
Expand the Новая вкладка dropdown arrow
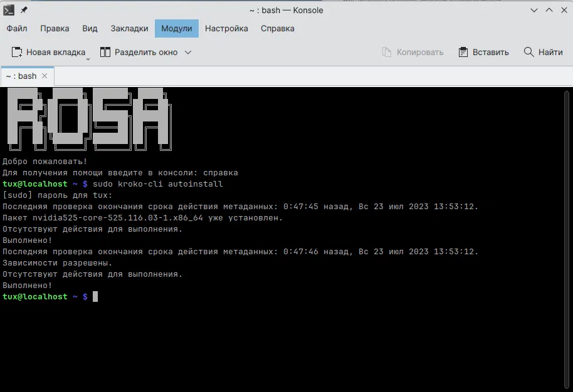pos(88,59)
